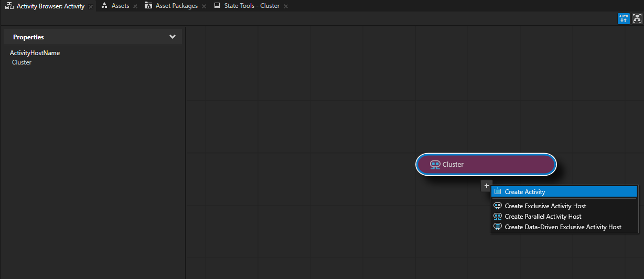Close the State Tools - Cluster tab
The height and width of the screenshot is (279, 644).
point(286,6)
